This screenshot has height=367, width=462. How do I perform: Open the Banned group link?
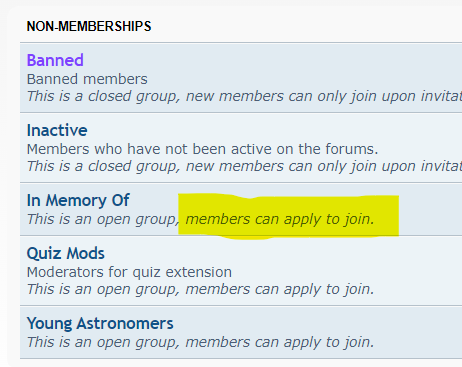click(x=55, y=60)
